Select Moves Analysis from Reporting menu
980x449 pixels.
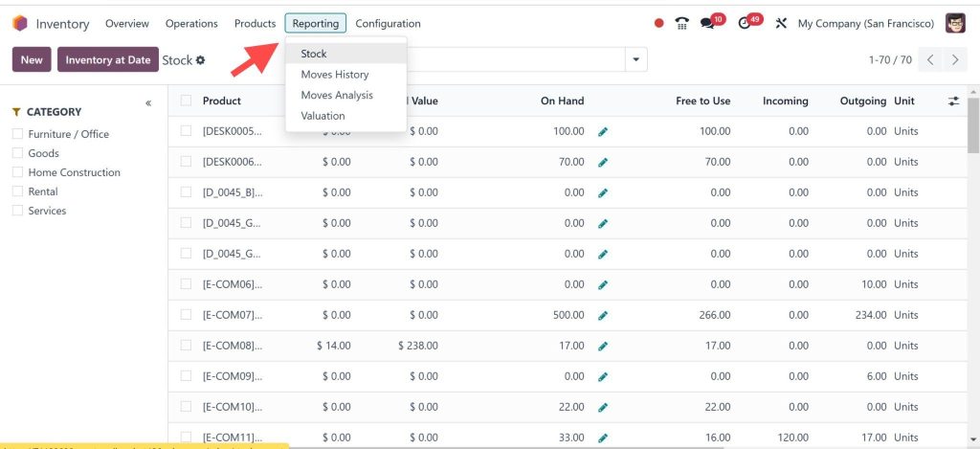pos(346,95)
